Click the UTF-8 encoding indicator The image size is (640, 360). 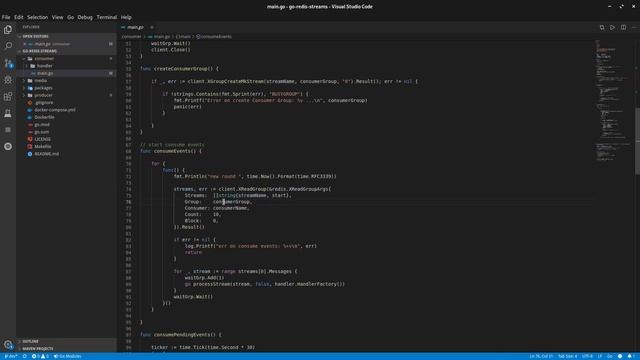coord(587,356)
